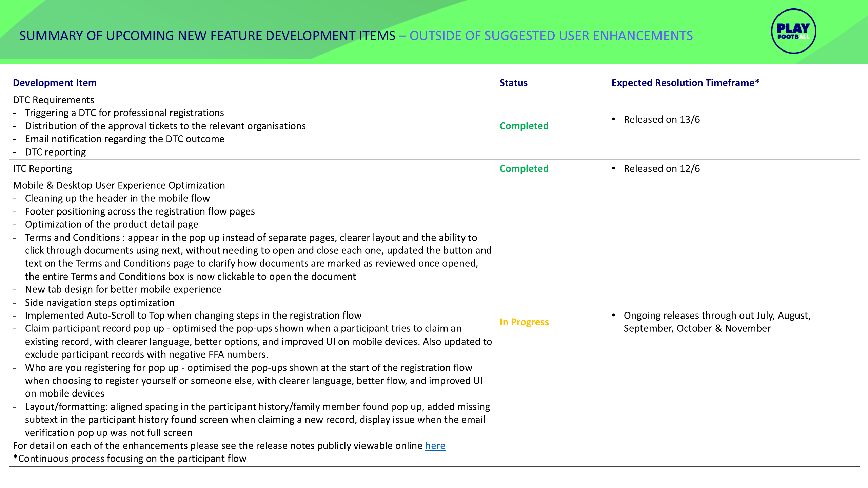Click the 'Released on 13/6' text
The image size is (868, 488).
click(x=662, y=119)
